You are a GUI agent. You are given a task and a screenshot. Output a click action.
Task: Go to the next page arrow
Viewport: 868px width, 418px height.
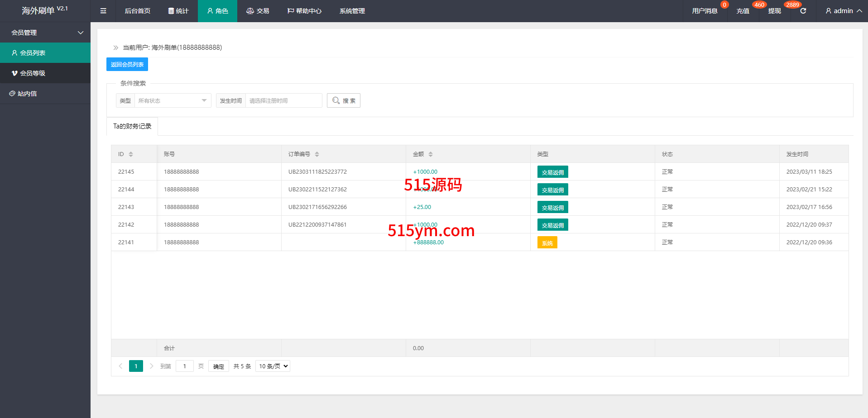click(151, 366)
